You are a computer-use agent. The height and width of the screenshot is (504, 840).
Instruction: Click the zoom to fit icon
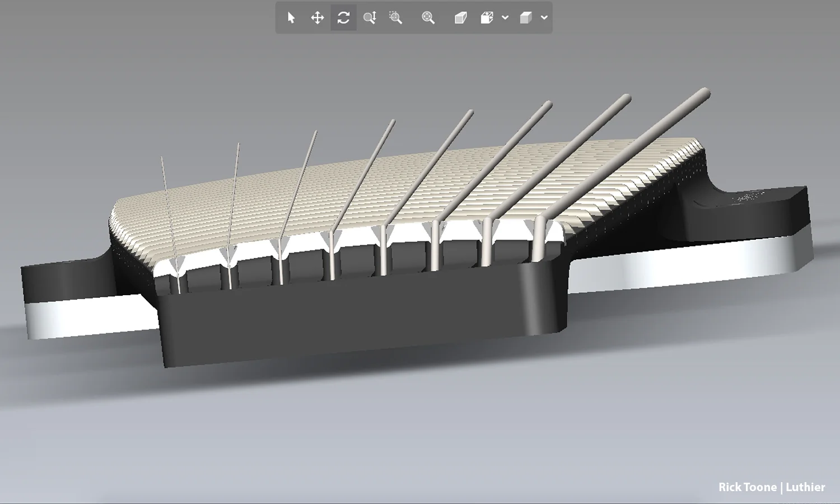428,18
